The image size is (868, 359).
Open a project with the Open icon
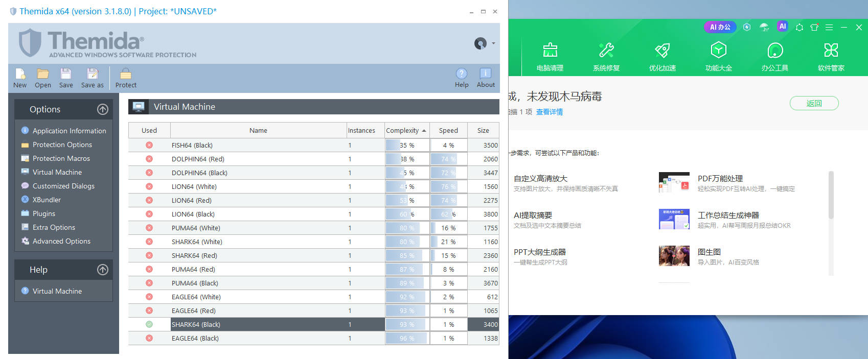click(43, 74)
